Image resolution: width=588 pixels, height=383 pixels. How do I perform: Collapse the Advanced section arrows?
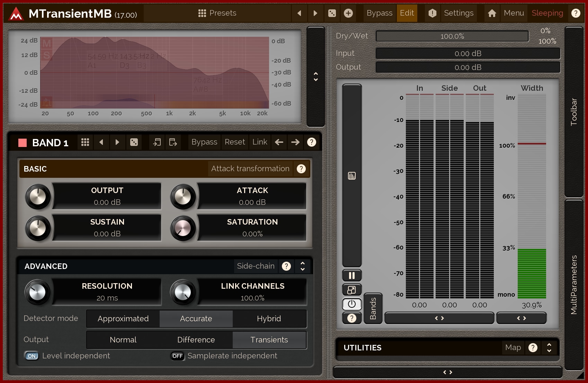point(302,266)
